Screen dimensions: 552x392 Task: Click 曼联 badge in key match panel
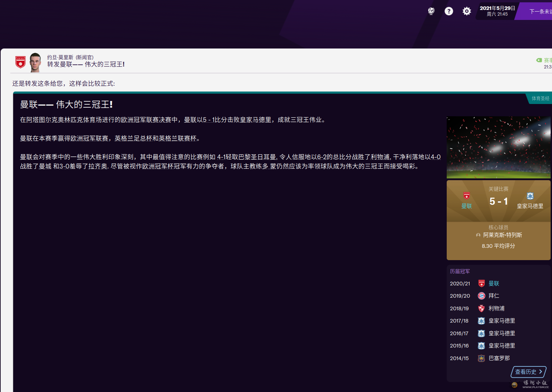coord(467,196)
